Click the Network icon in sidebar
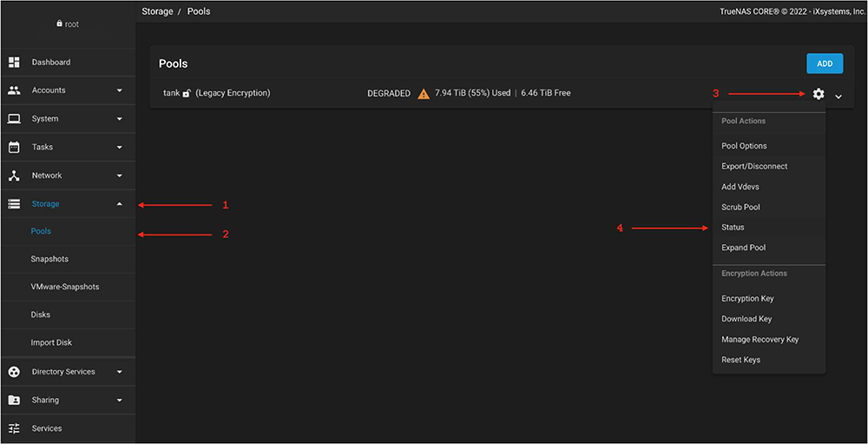868x444 pixels. pos(14,176)
